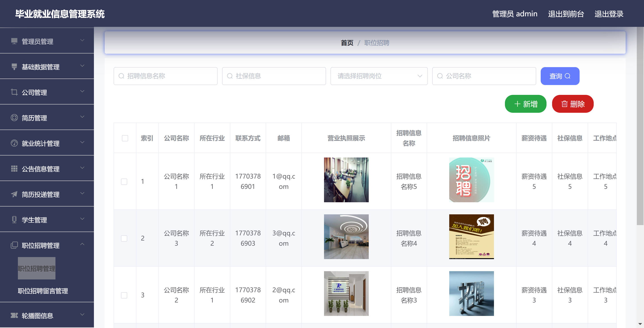Click the lifebuoy icon beside 简历管理
This screenshot has height=328, width=644.
[x=14, y=118]
